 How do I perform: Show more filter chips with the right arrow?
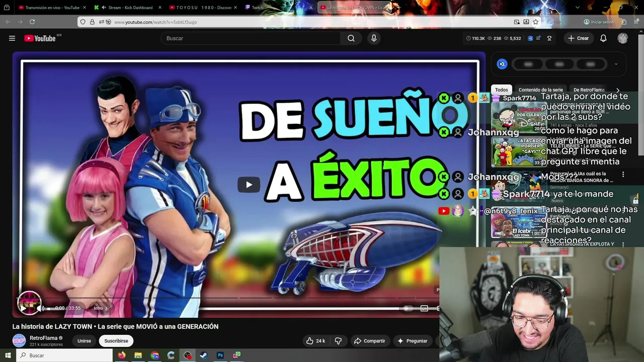[618, 90]
